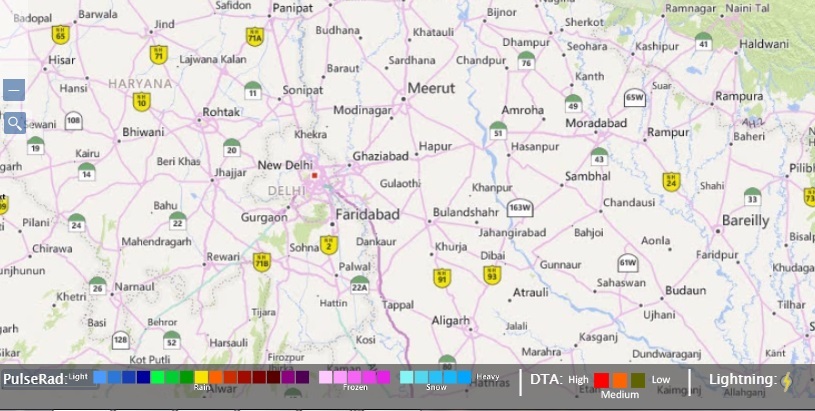Select route 41 shield near Haldwani
Image resolution: width=815 pixels, height=411 pixels.
point(704,41)
